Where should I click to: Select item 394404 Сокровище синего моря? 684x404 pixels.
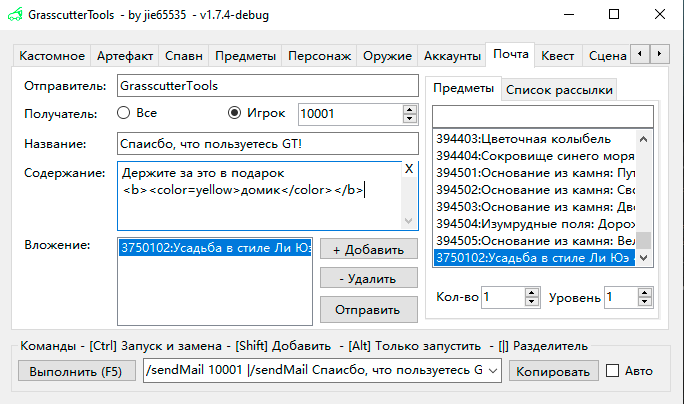click(x=536, y=156)
